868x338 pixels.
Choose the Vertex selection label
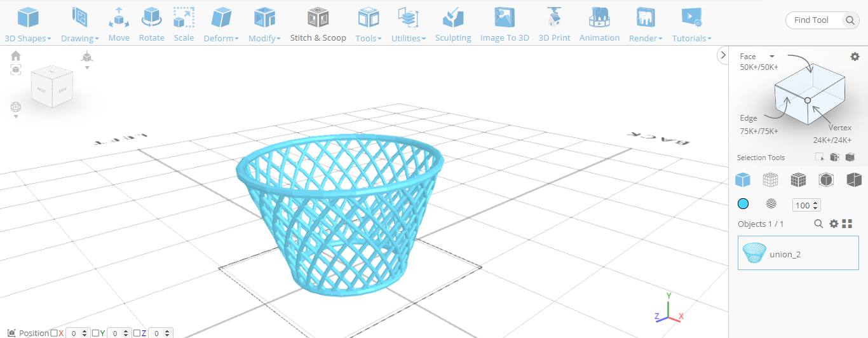(x=839, y=128)
